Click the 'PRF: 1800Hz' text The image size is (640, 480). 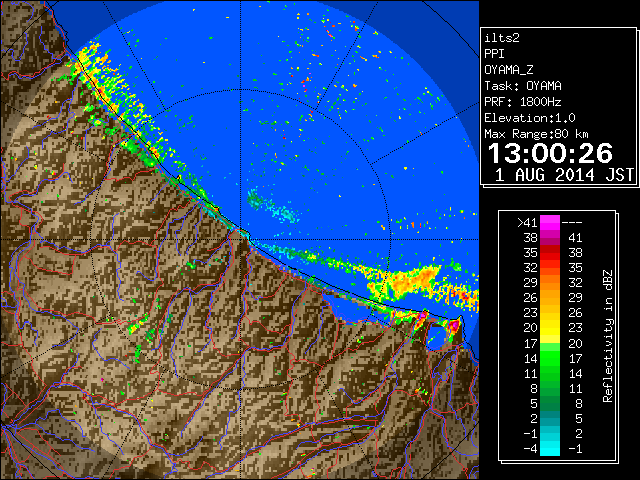pyautogui.click(x=523, y=102)
